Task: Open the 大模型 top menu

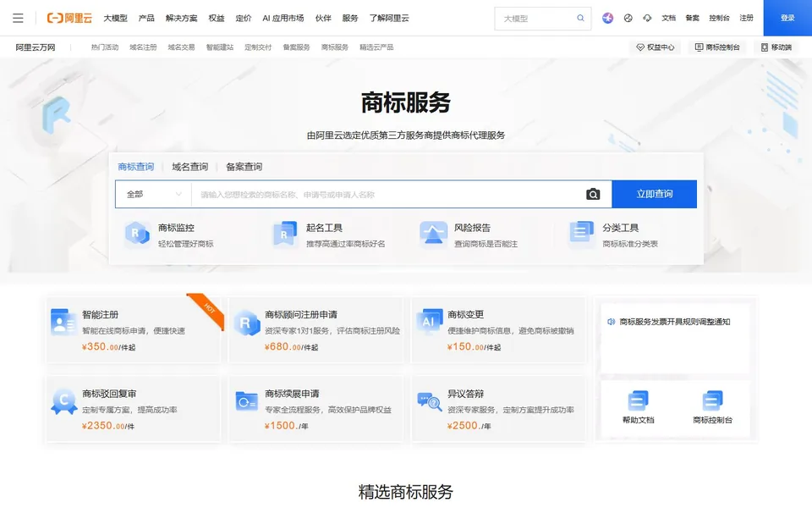Action: click(x=116, y=18)
